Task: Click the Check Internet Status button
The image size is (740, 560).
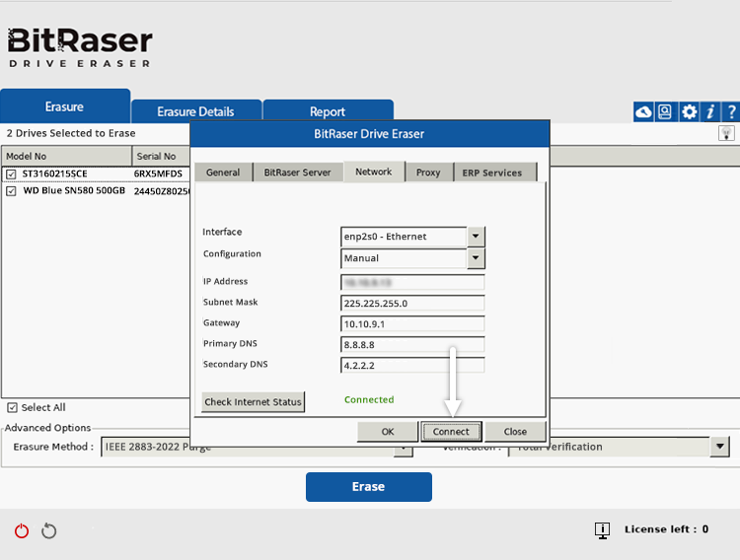Action: click(254, 401)
